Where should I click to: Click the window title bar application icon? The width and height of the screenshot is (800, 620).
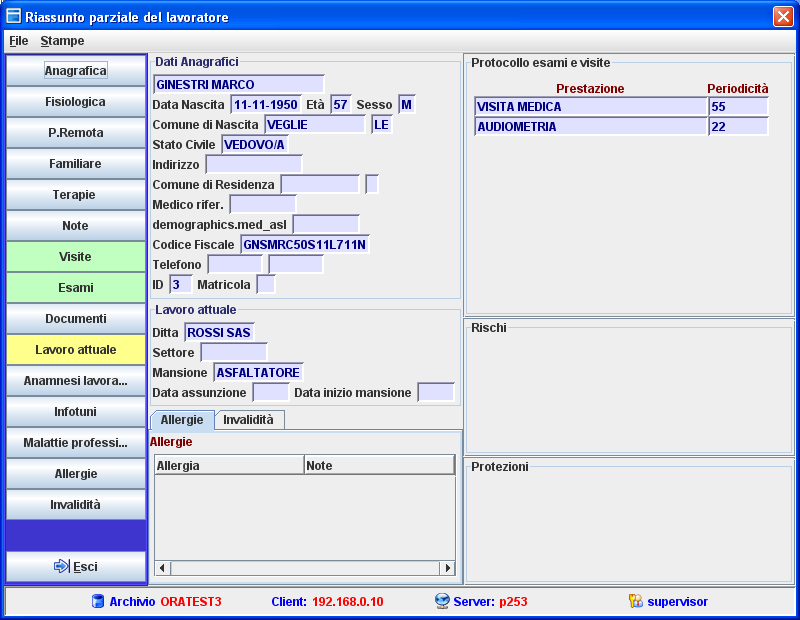click(14, 17)
